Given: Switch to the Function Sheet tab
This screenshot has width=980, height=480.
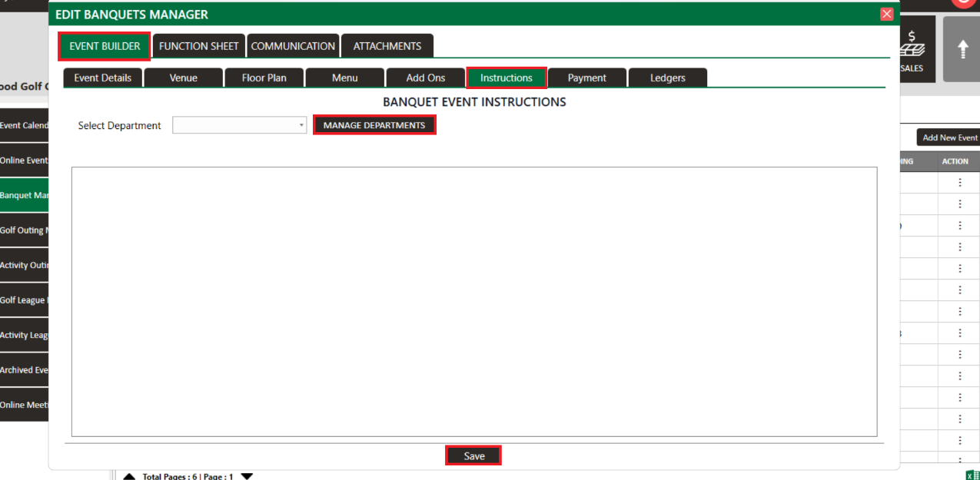Looking at the screenshot, I should 199,46.
